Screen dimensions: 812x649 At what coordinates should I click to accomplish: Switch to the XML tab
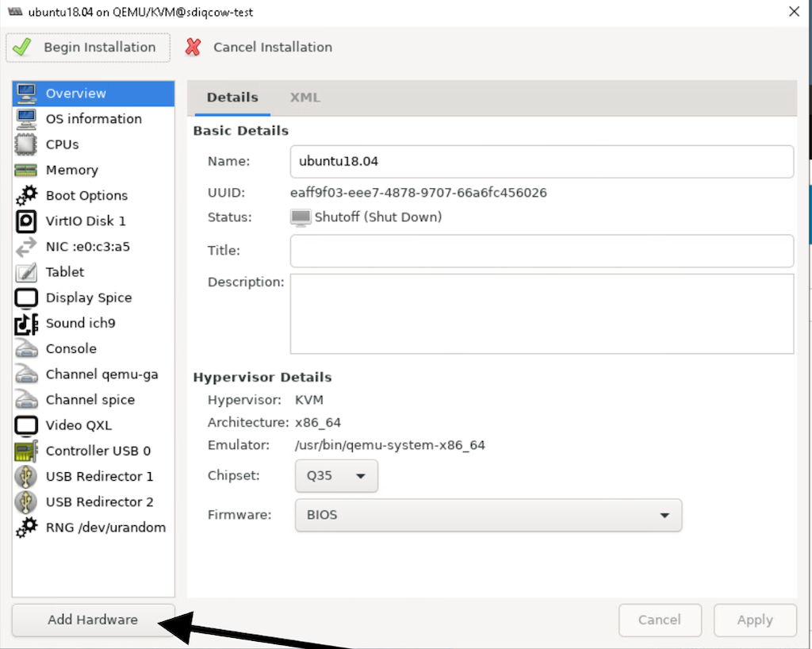point(305,98)
